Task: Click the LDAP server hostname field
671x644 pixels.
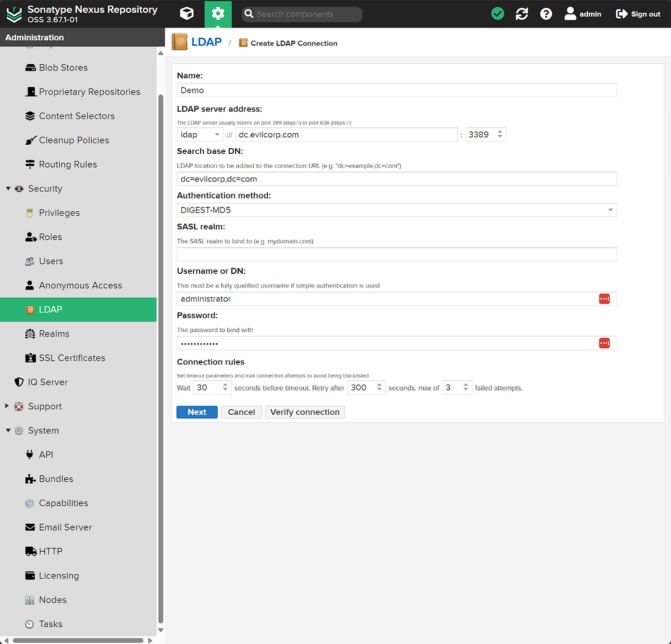Action: click(347, 135)
